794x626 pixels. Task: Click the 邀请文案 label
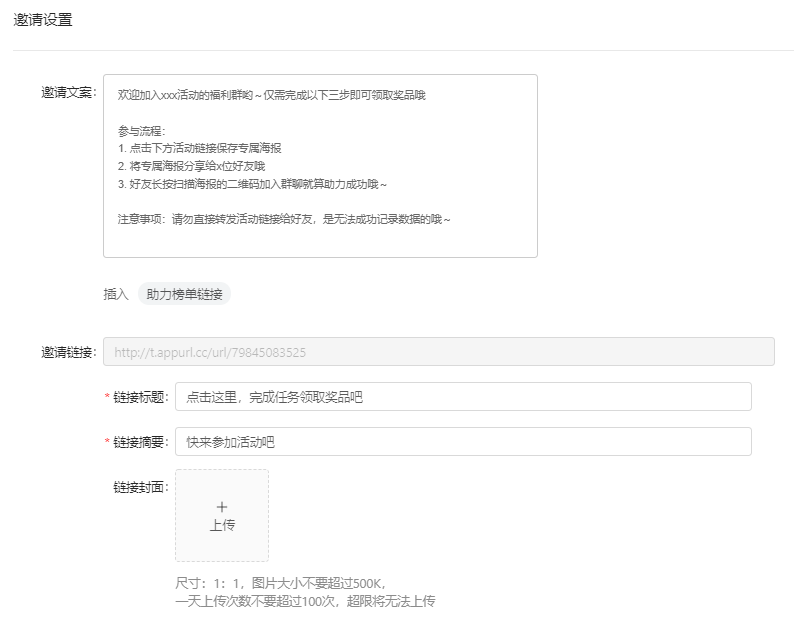69,92
